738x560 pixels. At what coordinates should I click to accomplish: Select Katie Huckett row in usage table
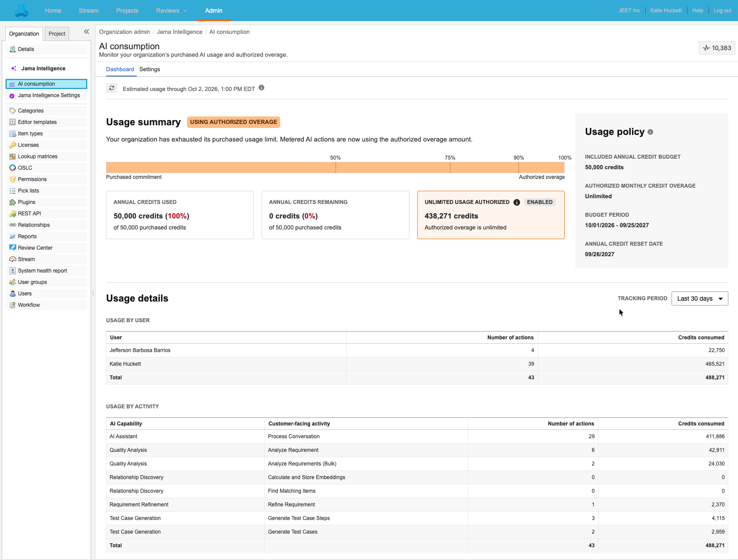click(417, 364)
